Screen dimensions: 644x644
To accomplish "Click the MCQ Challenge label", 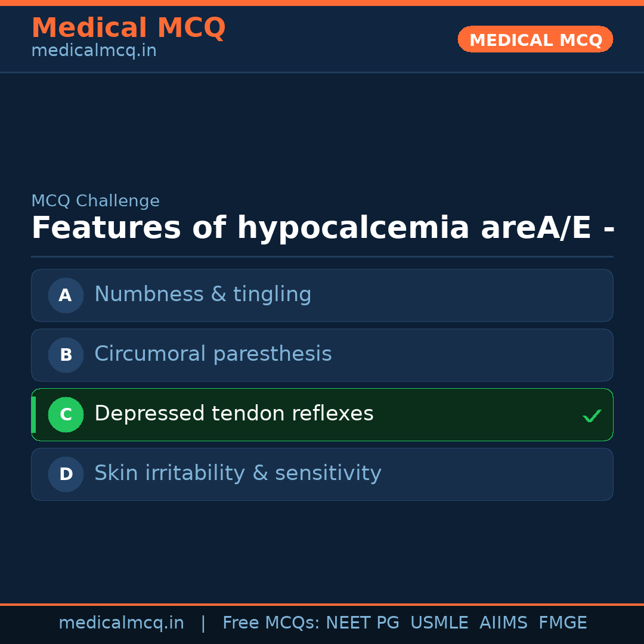I will click(95, 202).
